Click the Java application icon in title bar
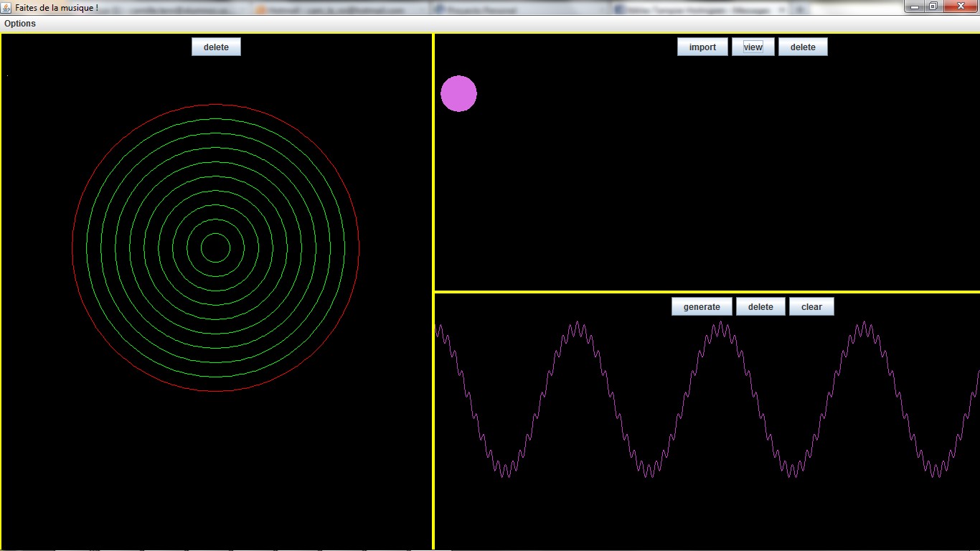Viewport: 980px width, 551px height. point(7,6)
